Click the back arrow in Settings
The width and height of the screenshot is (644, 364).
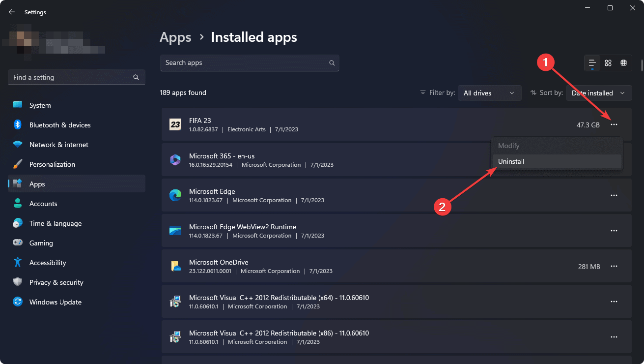[x=11, y=11]
